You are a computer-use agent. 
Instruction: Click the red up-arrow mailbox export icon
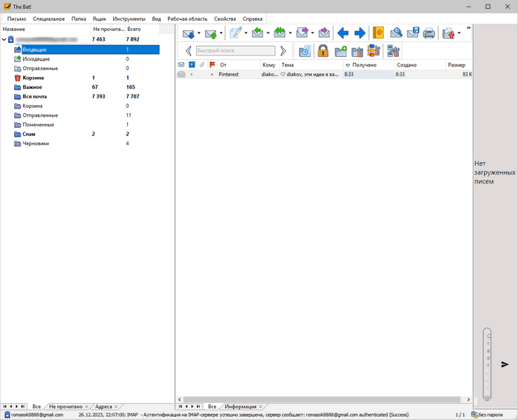448,33
